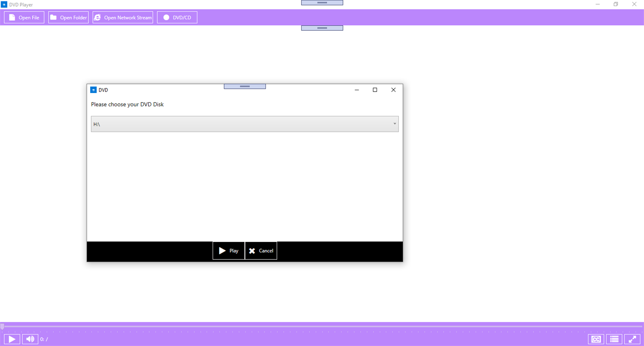Cancel the DVD disk selection dialog
This screenshot has height=346, width=644.
(261, 250)
